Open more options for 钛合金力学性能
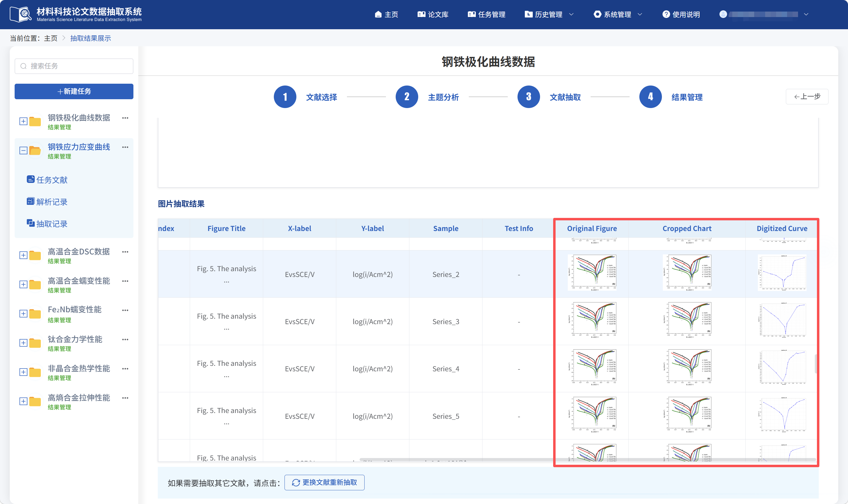 125,339
